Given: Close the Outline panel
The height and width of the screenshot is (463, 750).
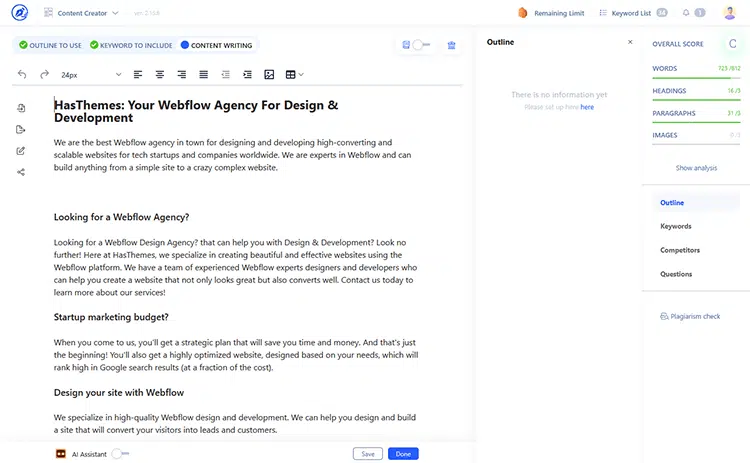Looking at the screenshot, I should pyautogui.click(x=630, y=42).
